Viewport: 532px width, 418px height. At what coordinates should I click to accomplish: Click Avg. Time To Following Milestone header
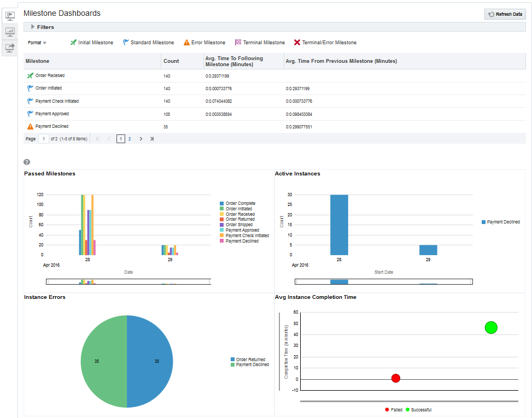coord(244,61)
